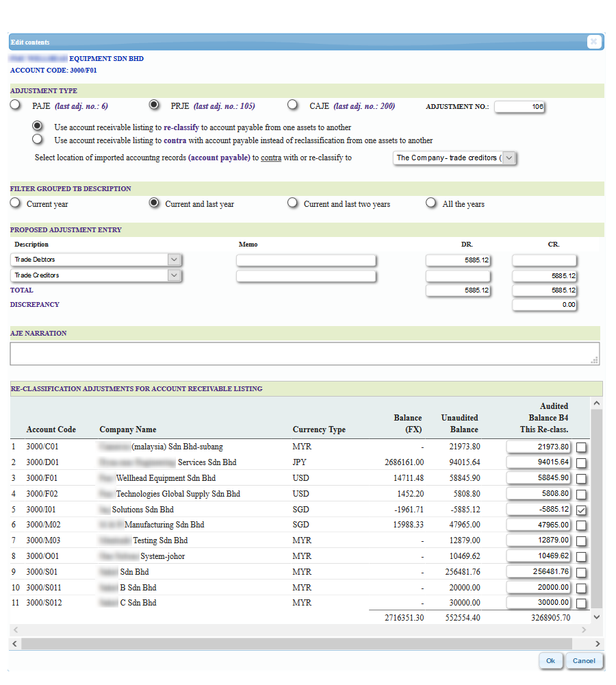The image size is (616, 685).
Task: Select the All the years filter
Action: tap(431, 203)
